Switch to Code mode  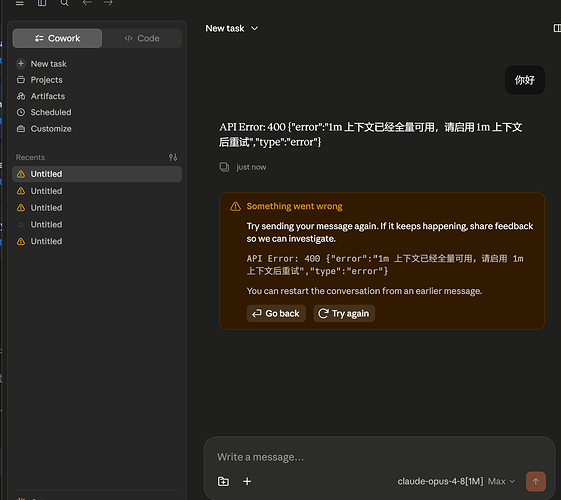click(142, 38)
